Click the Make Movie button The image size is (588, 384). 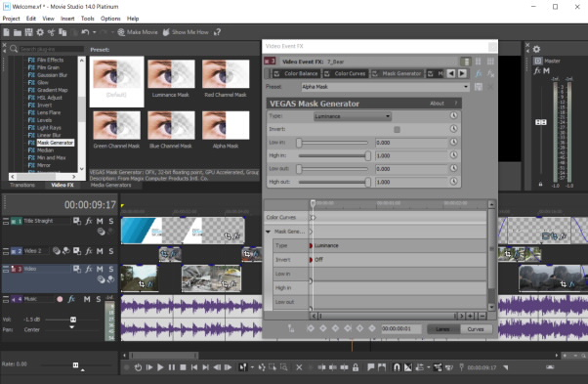[138, 32]
